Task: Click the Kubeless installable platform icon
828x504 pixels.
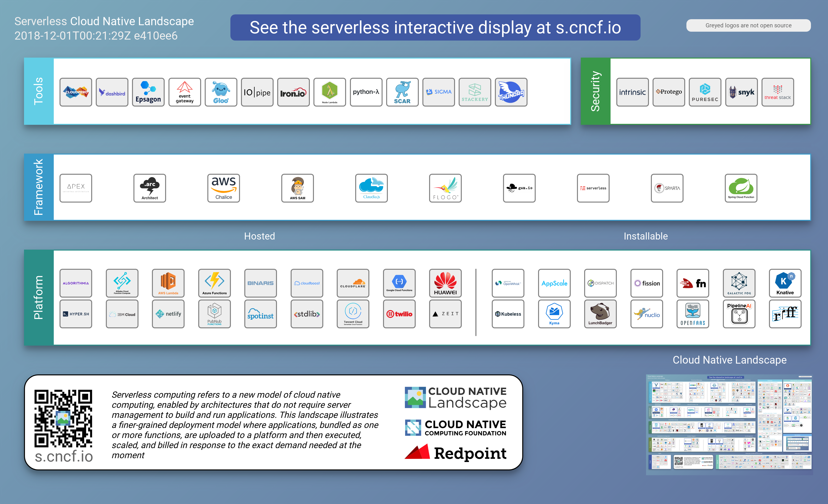Action: pyautogui.click(x=507, y=313)
